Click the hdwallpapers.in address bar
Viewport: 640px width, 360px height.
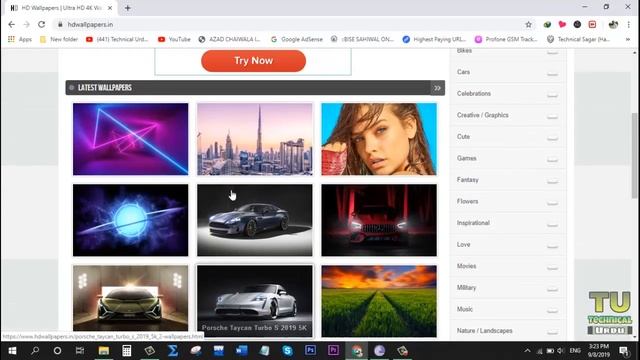pos(286,24)
